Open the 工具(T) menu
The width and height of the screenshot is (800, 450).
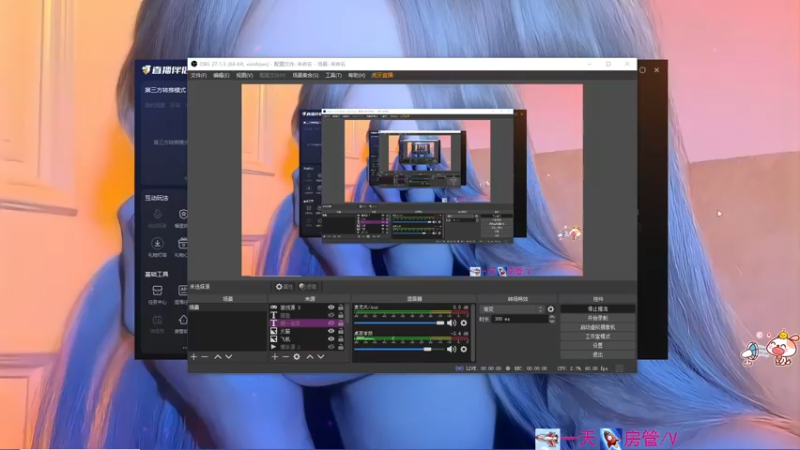coord(334,76)
